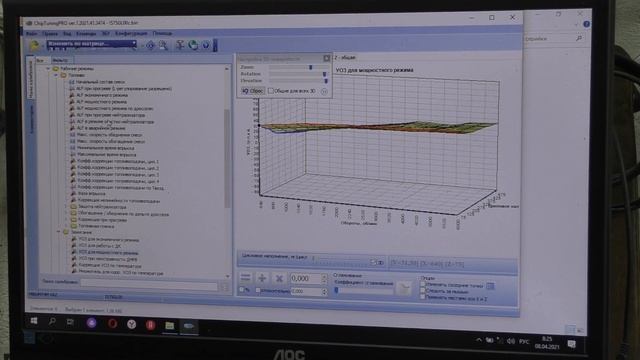
Task: Select 'Начальный состав смеси' item
Action: click(100, 82)
